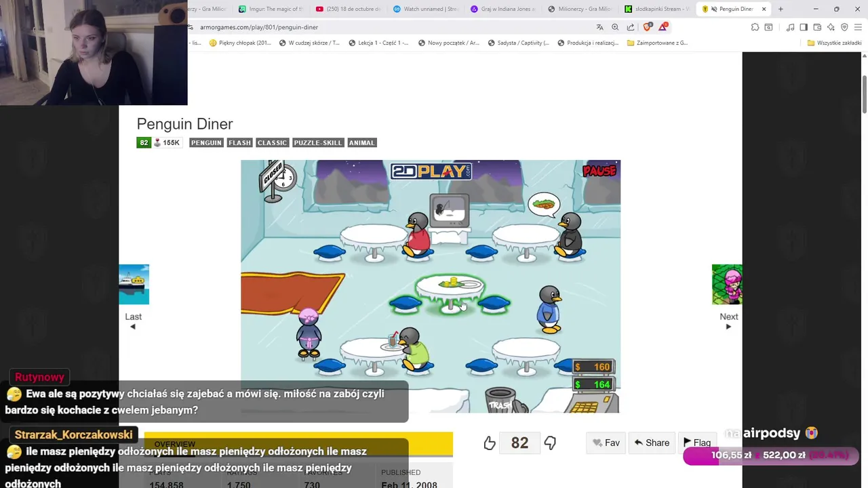Click the food order speech bubble

pyautogui.click(x=544, y=203)
